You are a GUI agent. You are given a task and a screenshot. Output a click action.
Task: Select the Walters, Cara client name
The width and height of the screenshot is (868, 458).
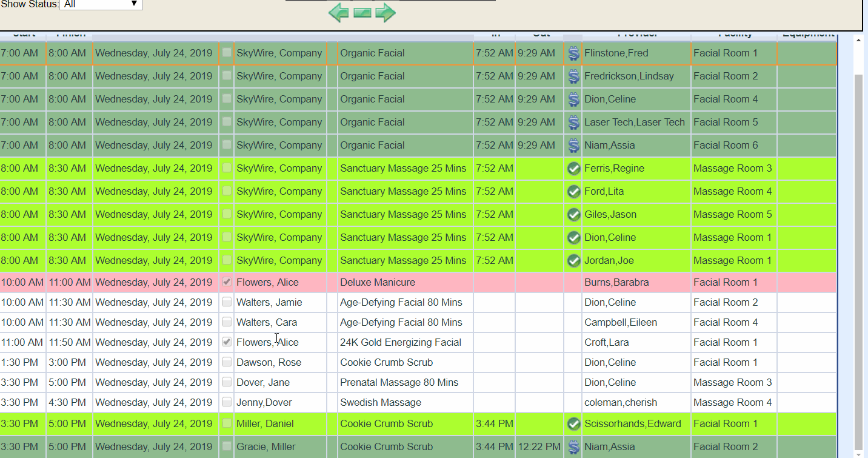click(x=267, y=323)
